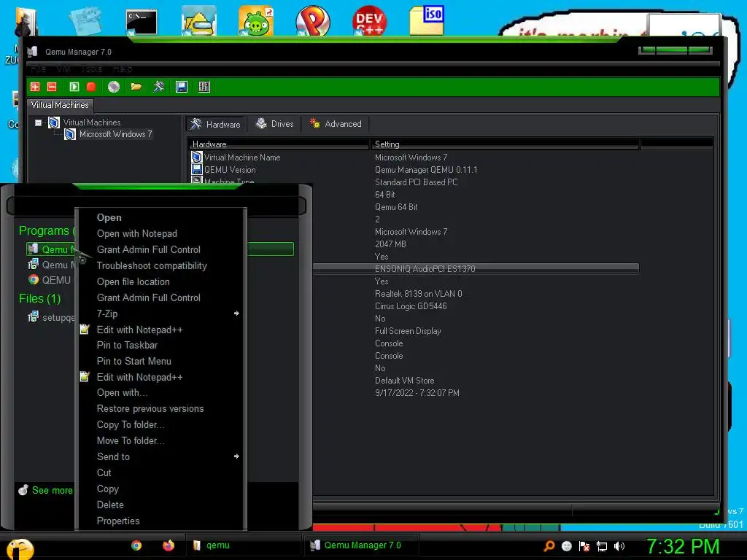Click the yellow open folder toolbar icon
Screen dimensions: 747x560
click(x=136, y=87)
